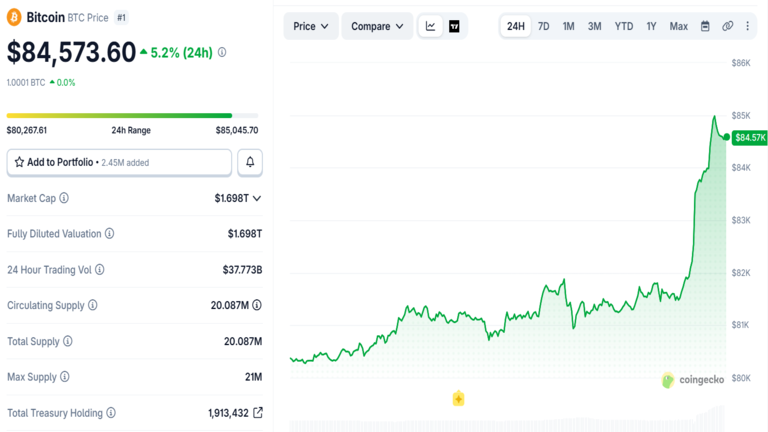Select the 24H time range tab
Image resolution: width=768 pixels, height=432 pixels.
[515, 26]
